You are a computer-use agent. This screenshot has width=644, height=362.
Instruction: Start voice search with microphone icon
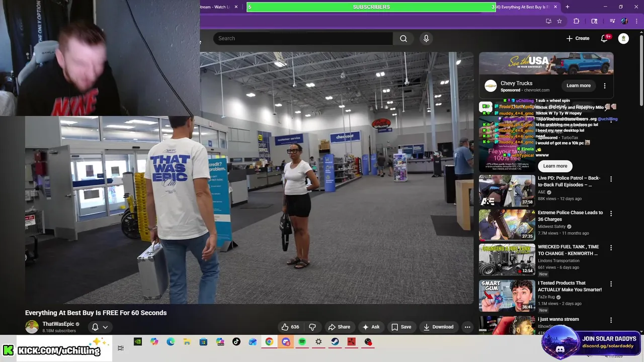426,38
